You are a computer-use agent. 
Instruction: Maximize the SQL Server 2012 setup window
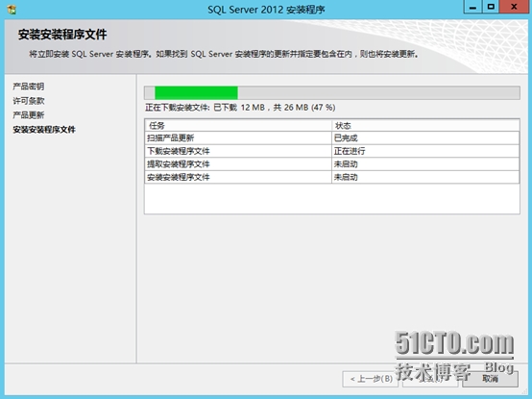(491, 7)
